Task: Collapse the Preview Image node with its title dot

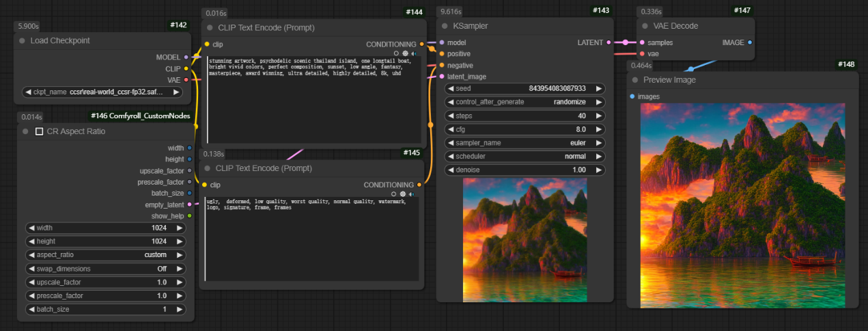Action: (x=635, y=80)
